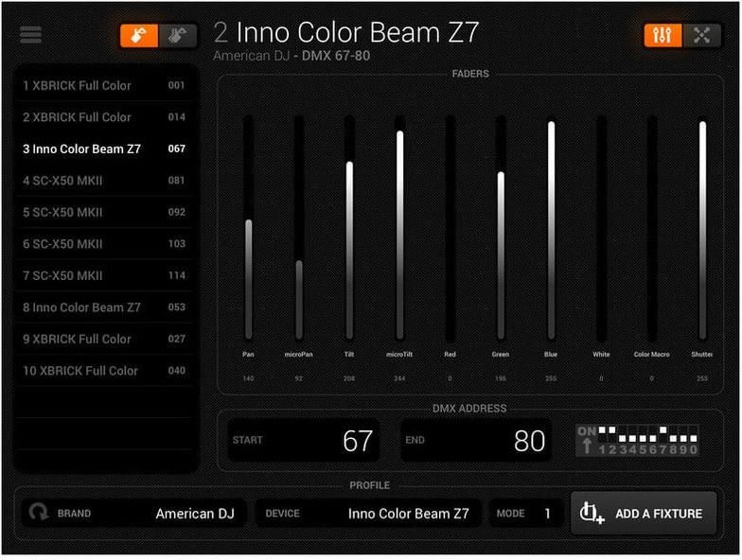Screen dimensions: 742x560
Task: Click the microTilt value 244
Action: coord(399,378)
